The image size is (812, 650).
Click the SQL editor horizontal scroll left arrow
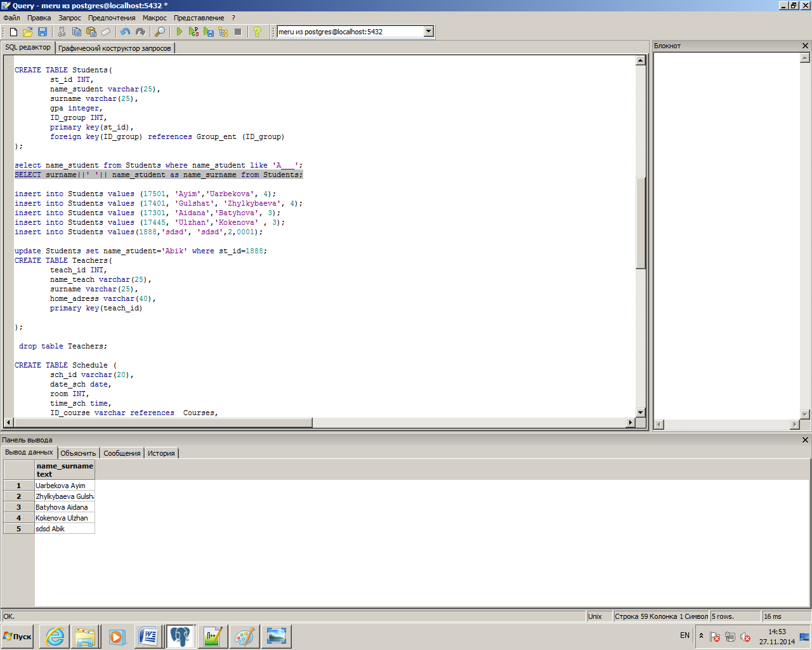[x=8, y=422]
